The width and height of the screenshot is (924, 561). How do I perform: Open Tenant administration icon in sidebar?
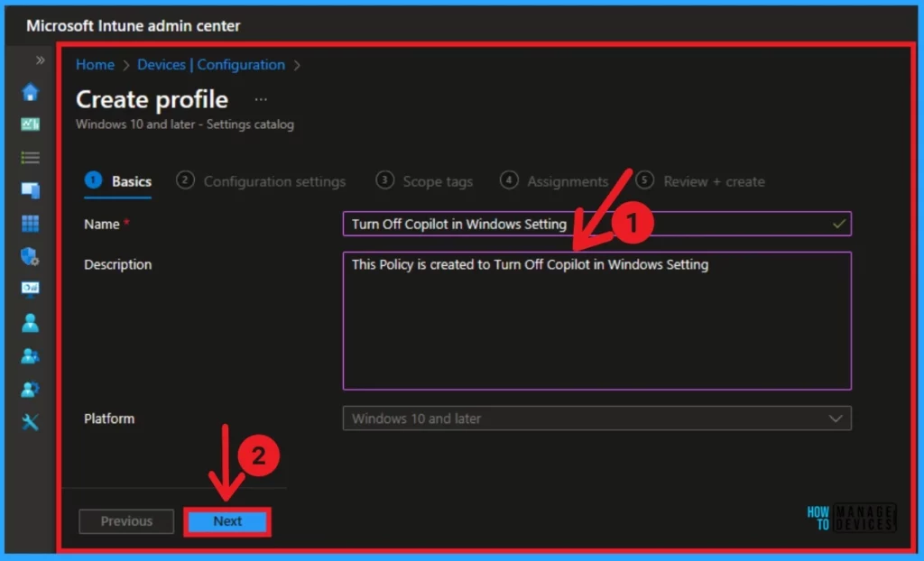(x=30, y=389)
